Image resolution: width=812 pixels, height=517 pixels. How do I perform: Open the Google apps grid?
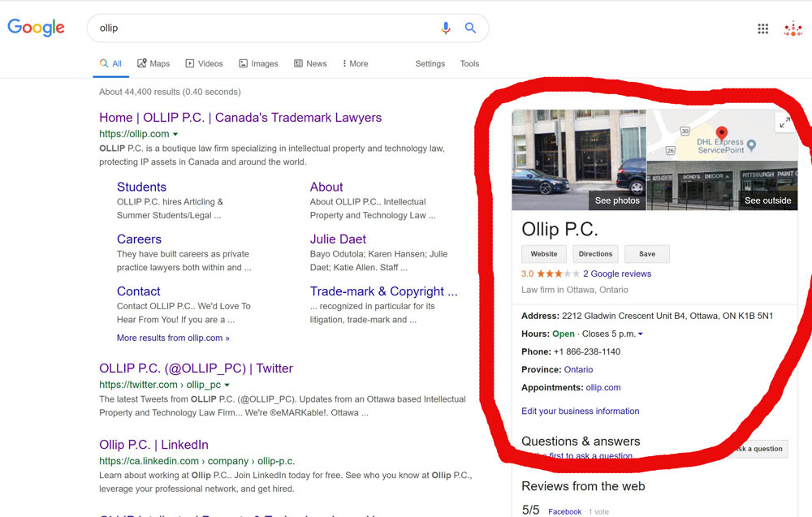762,29
